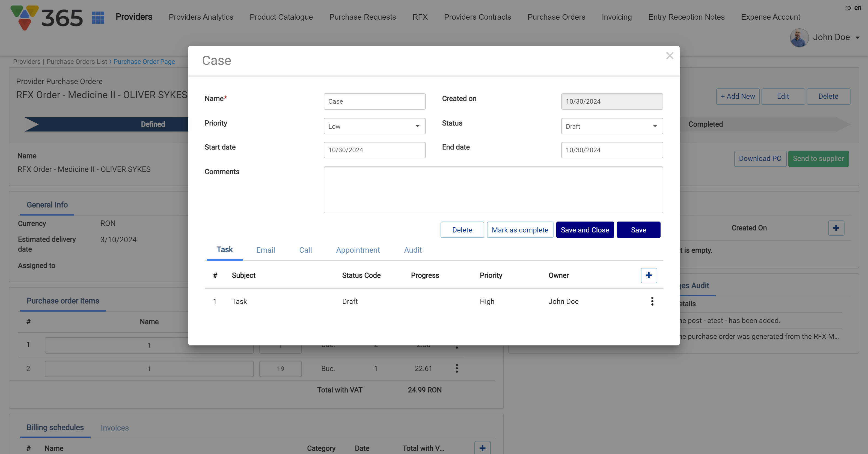Click the 365 logo
868x454 pixels.
[x=47, y=17]
